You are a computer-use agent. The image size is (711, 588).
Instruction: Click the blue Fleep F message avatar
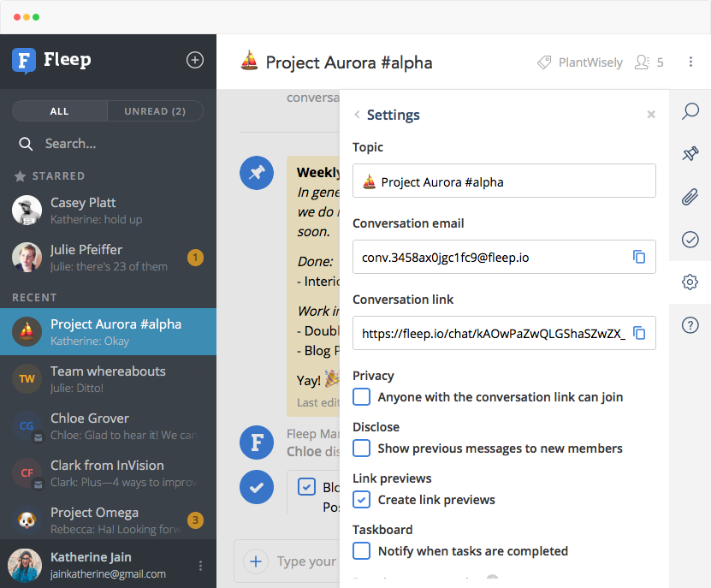point(257,442)
